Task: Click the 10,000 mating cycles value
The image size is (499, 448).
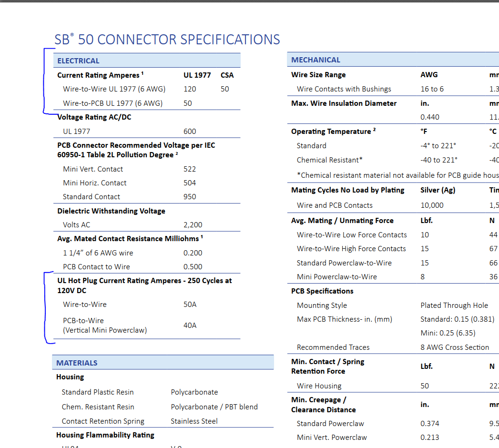Action: [x=432, y=205]
